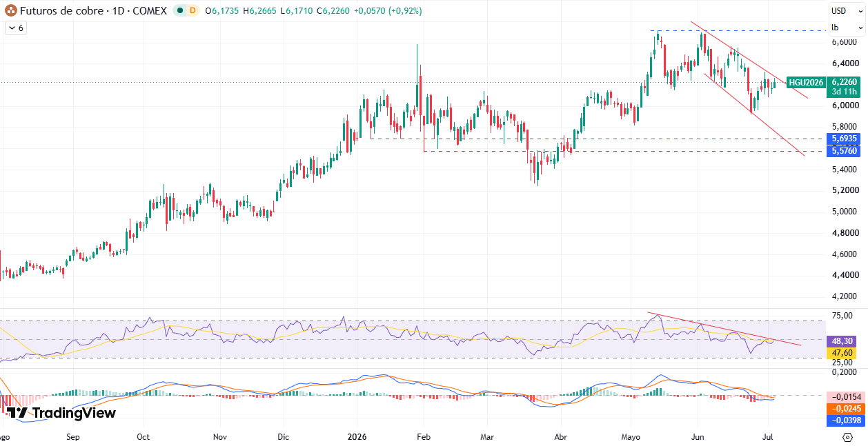Click the 5,8000 price axis label
Viewport: 868px width, 446px height.
point(845,127)
